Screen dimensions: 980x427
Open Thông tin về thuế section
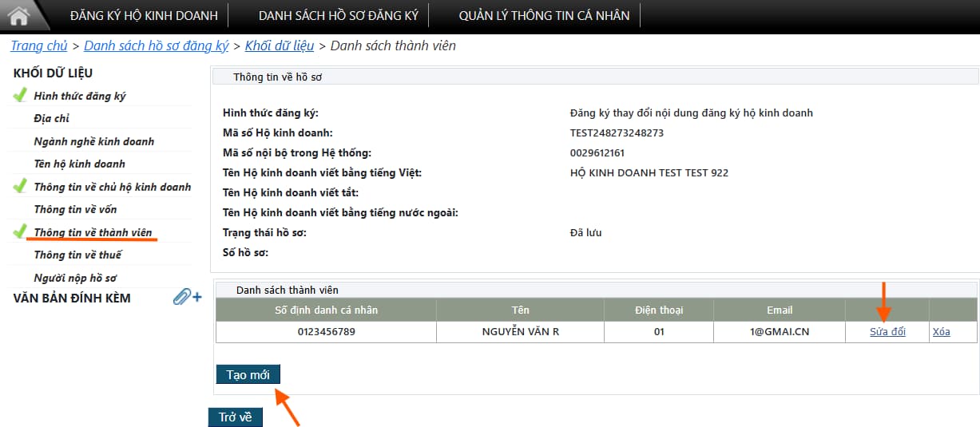(x=77, y=255)
